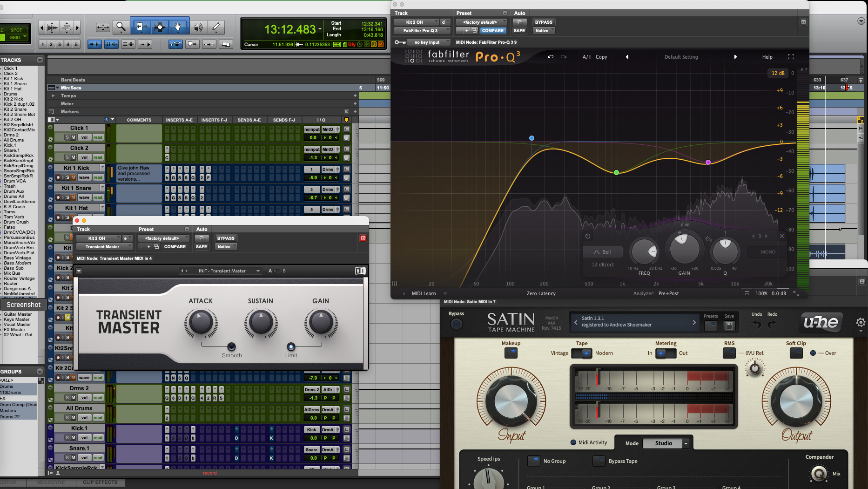
Task: Open the no key input dropdown
Action: (x=429, y=42)
